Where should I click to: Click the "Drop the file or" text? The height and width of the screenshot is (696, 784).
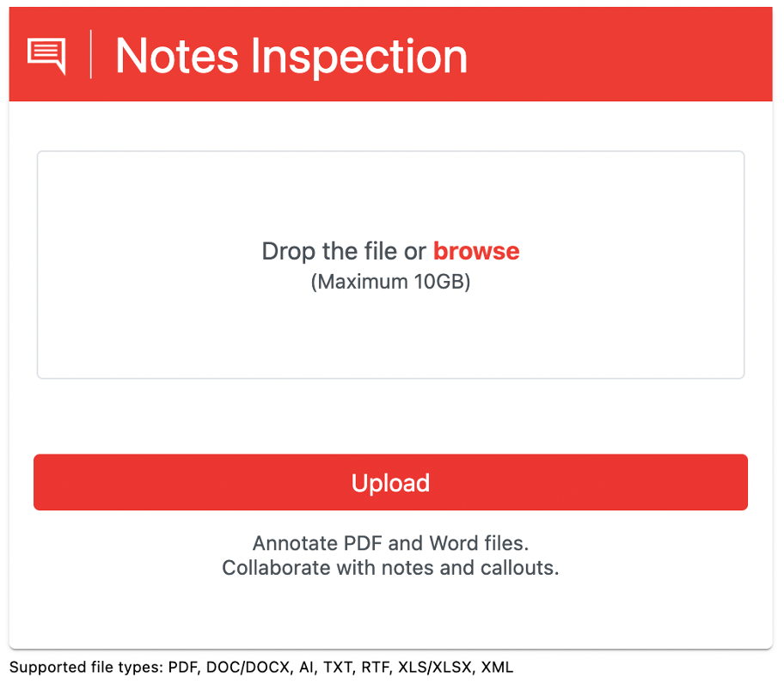(344, 251)
